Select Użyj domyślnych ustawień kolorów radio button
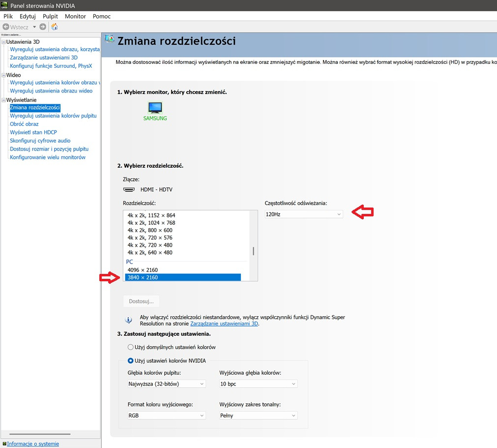 click(x=130, y=347)
